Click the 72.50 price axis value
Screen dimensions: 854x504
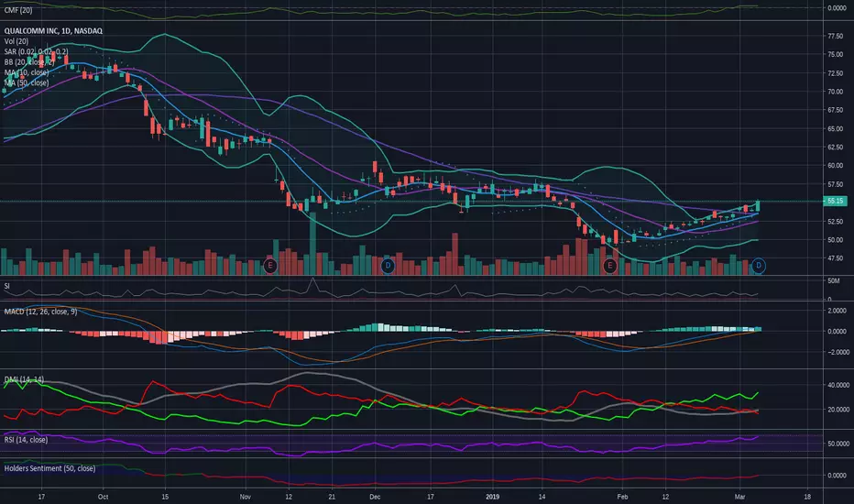point(836,73)
